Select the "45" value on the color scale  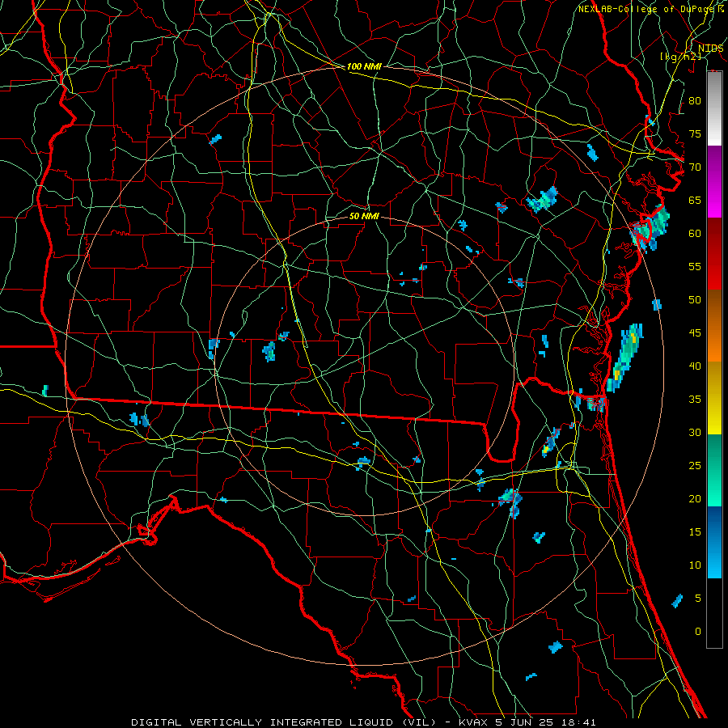pyautogui.click(x=695, y=333)
